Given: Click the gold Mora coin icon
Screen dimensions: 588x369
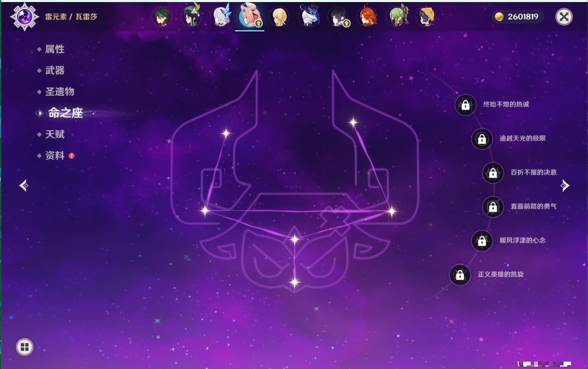Looking at the screenshot, I should coord(499,17).
